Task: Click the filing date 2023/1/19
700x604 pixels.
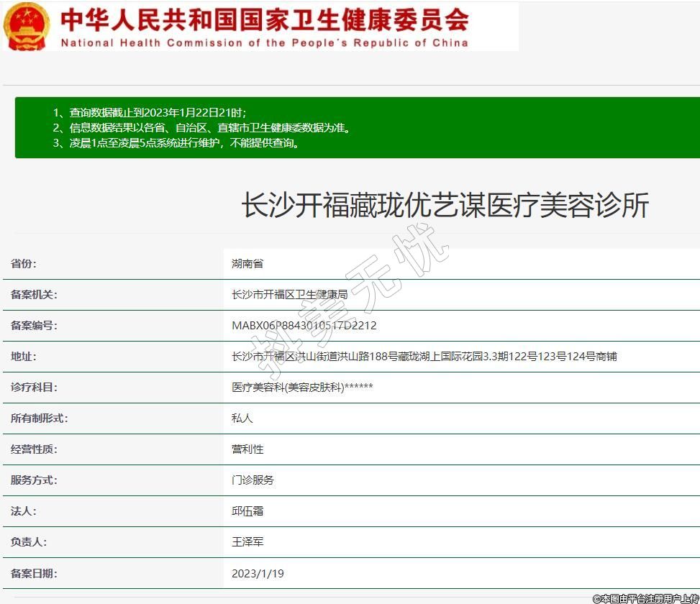Action: [x=258, y=574]
